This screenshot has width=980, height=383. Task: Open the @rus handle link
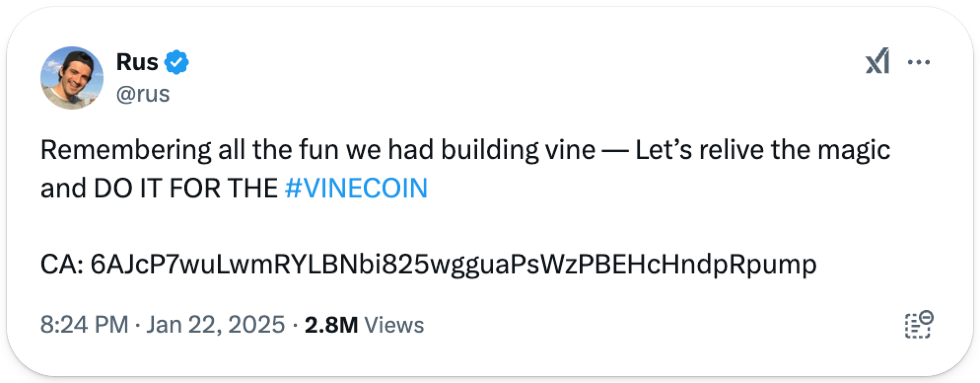coord(143,94)
